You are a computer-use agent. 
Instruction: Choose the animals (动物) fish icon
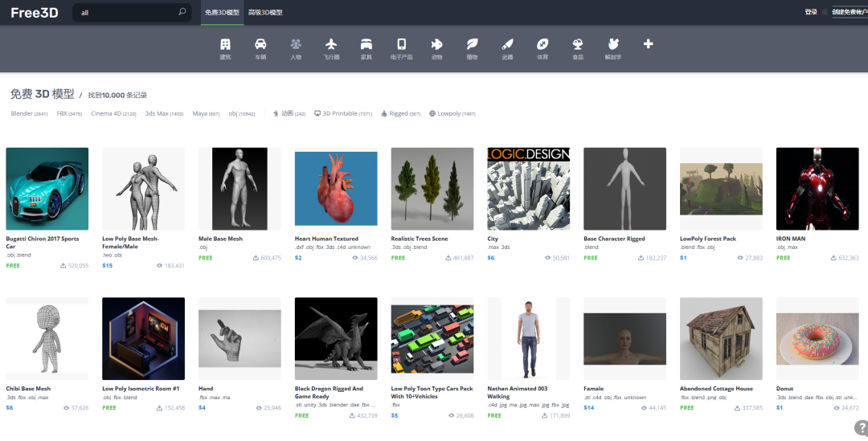[436, 44]
